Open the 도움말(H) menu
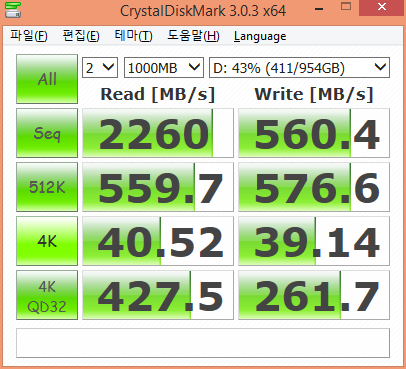The image size is (406, 369). (193, 36)
